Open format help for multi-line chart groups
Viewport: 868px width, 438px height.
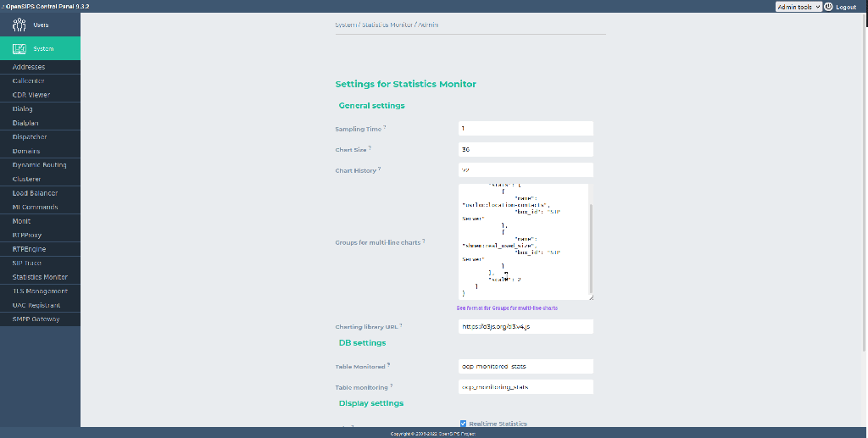506,308
